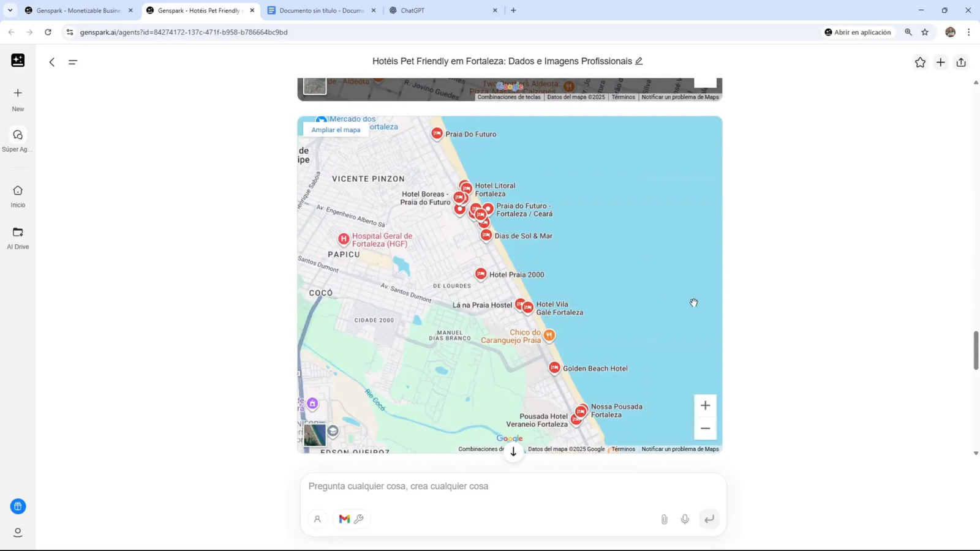980x551 pixels.
Task: Click Términos link on the upper map
Action: point(623,97)
